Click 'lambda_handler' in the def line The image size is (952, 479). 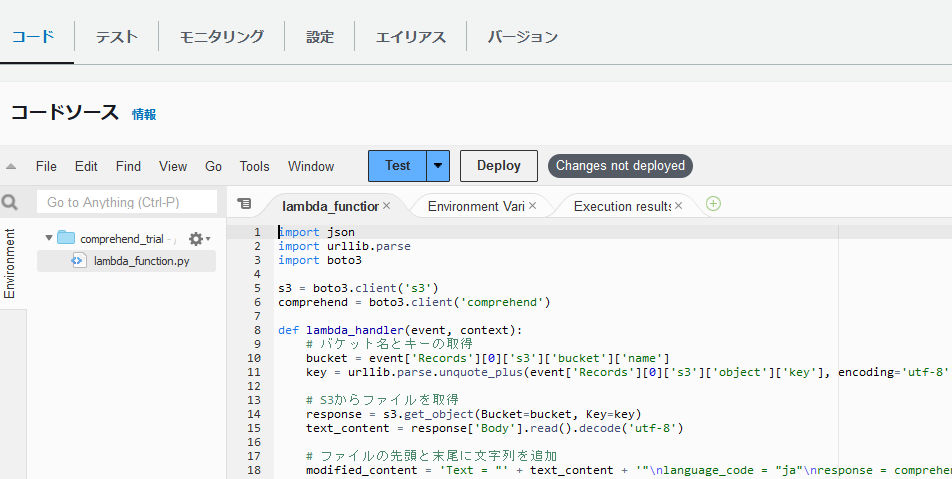tap(355, 330)
